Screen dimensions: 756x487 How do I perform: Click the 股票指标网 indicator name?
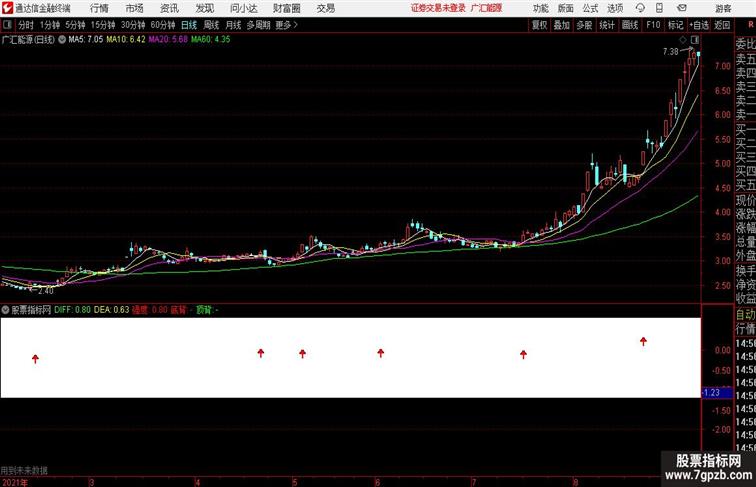pyautogui.click(x=31, y=310)
